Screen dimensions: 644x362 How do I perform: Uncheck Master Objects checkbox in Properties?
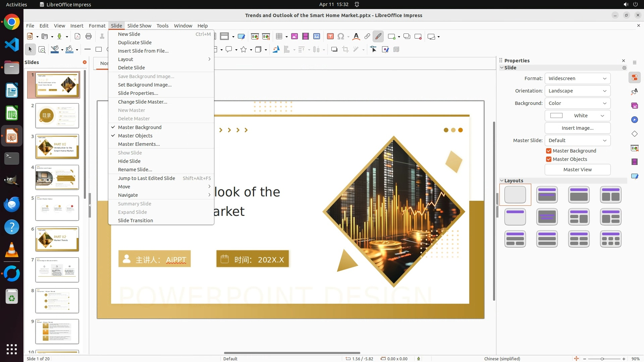tap(549, 159)
